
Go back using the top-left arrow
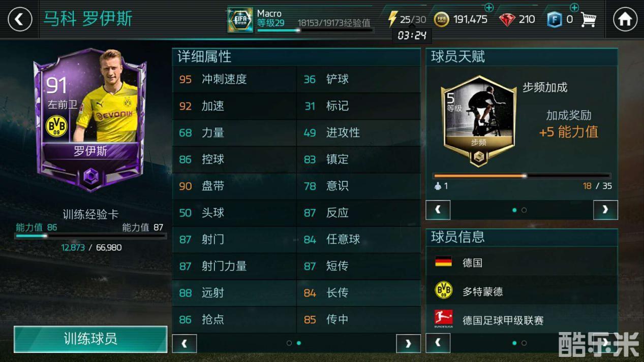coord(19,19)
